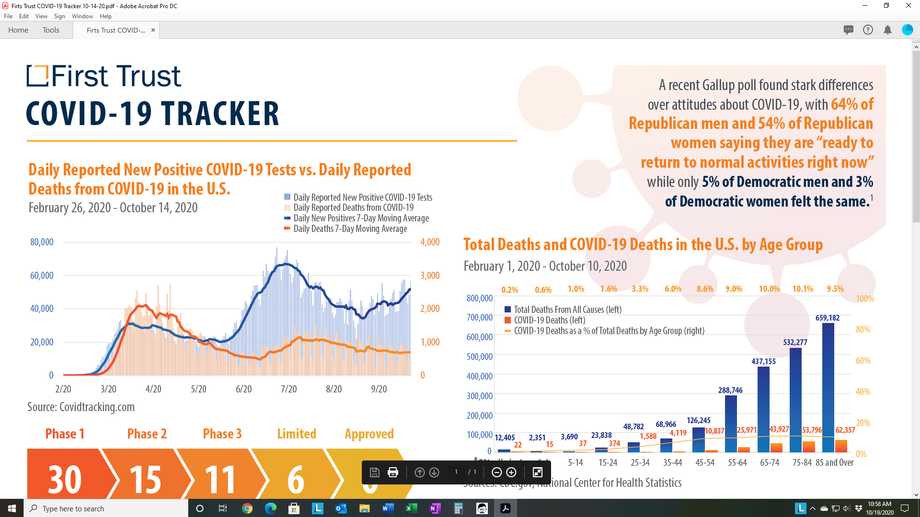The width and height of the screenshot is (920, 517).
Task: Open the Help question mark icon
Action: coord(868,30)
